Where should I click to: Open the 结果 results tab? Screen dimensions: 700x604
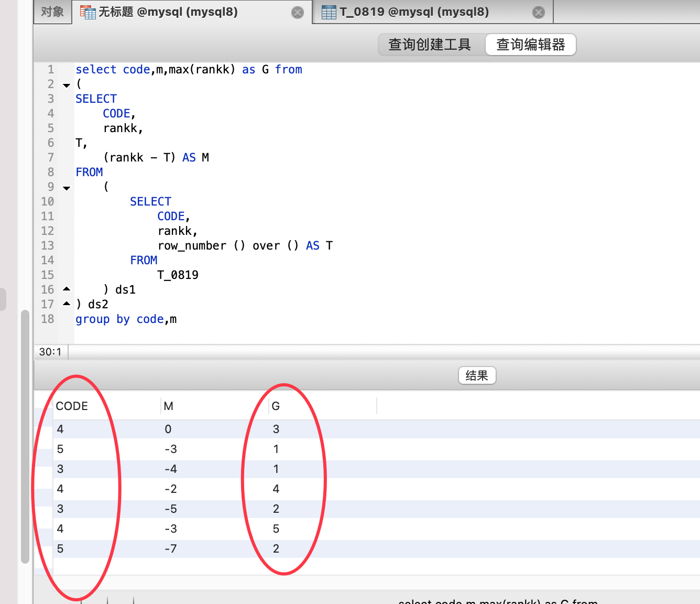point(477,375)
